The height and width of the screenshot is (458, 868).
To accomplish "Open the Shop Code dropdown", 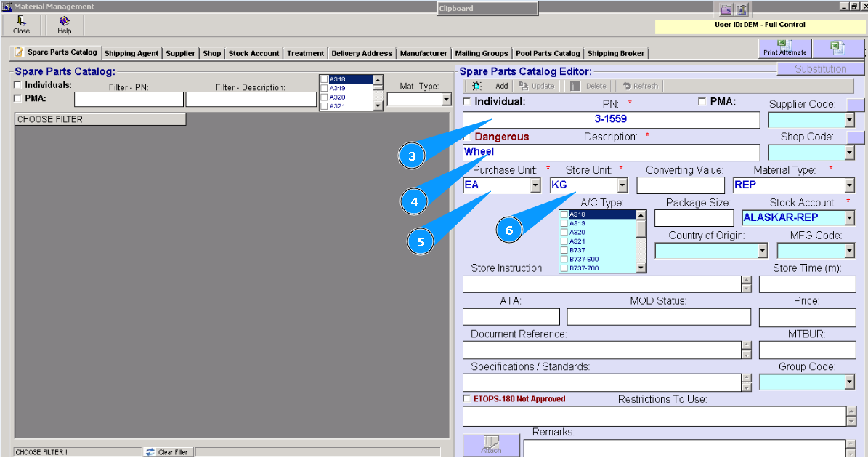I will pyautogui.click(x=850, y=152).
